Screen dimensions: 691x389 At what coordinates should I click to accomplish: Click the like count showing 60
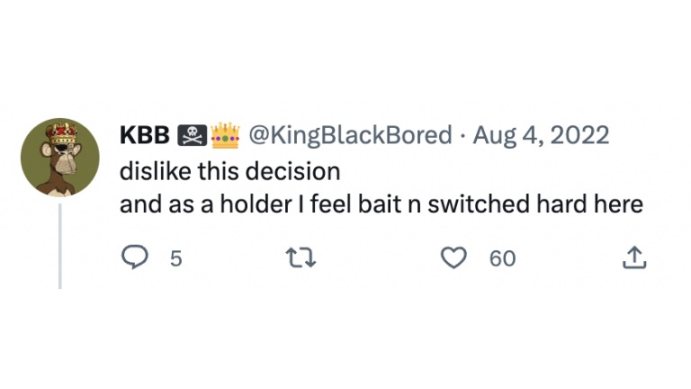502,259
